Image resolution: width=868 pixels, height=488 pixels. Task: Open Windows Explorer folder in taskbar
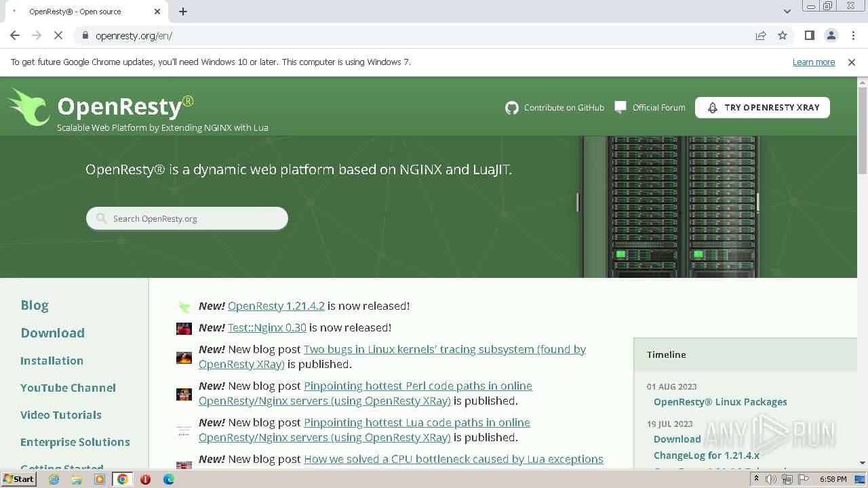pyautogui.click(x=77, y=479)
